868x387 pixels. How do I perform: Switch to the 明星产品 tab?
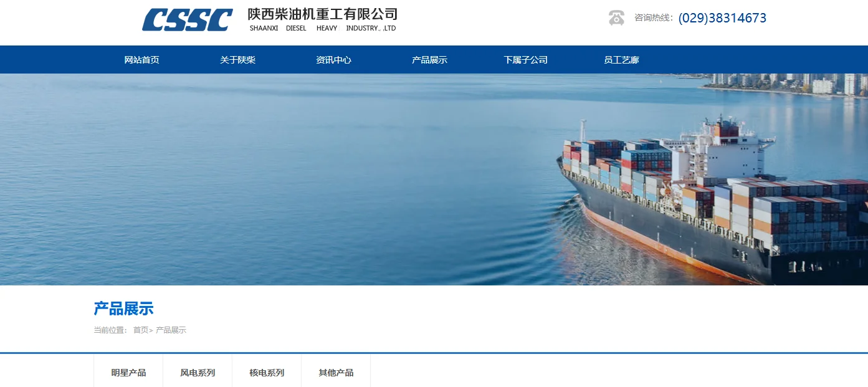[x=128, y=373]
